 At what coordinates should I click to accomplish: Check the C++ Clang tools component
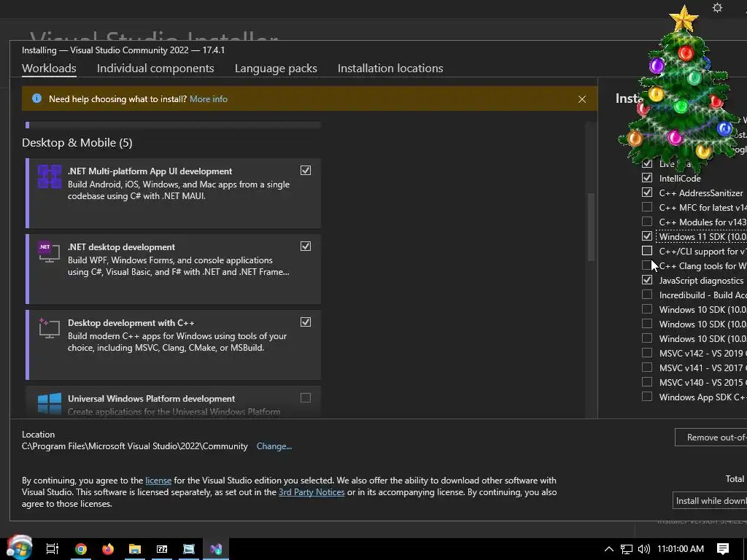pyautogui.click(x=647, y=265)
